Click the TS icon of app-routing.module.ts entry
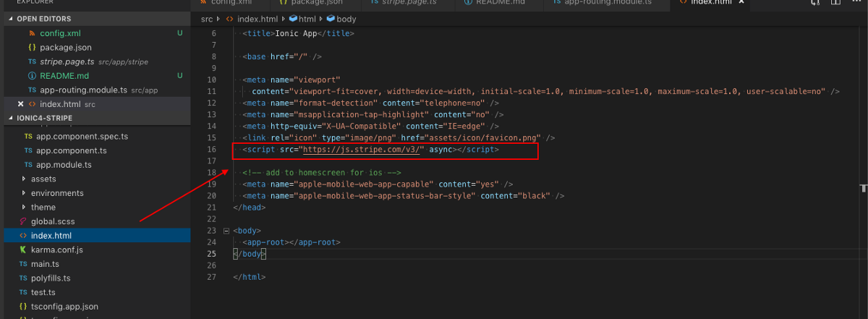Image resolution: width=868 pixels, height=319 pixels. (x=32, y=90)
